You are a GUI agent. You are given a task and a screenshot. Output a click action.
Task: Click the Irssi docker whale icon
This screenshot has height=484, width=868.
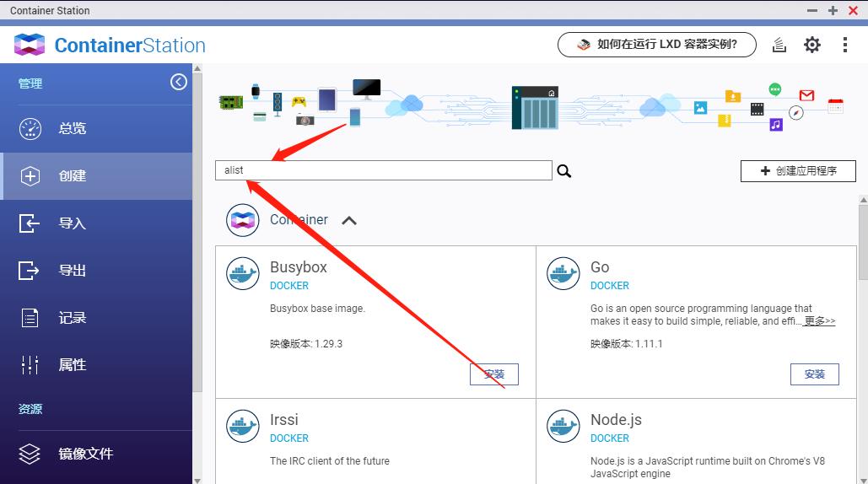pyautogui.click(x=242, y=426)
